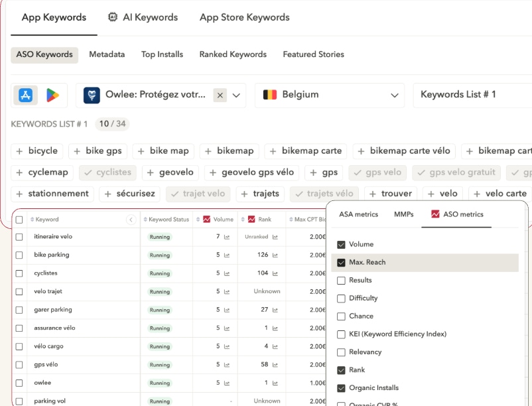Check the row checkbox for itineraire velo

click(x=19, y=236)
